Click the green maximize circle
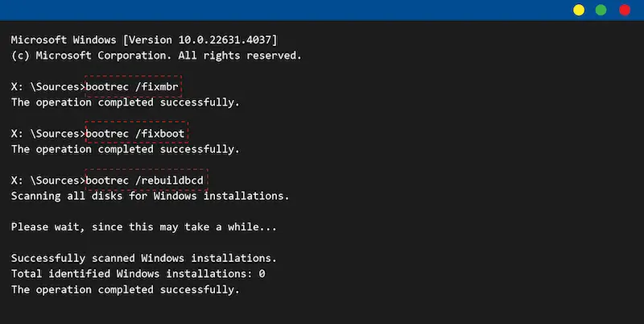Screen dimensions: 644x324 click(x=601, y=10)
